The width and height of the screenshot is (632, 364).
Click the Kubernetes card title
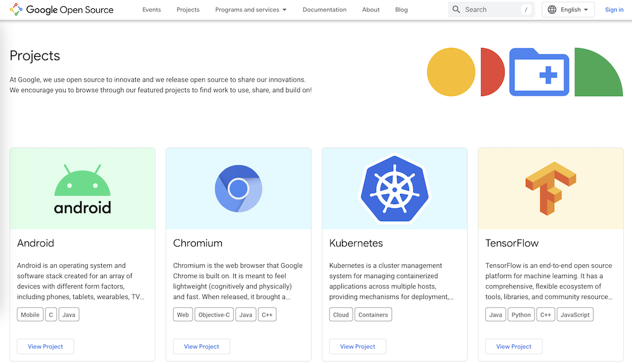pyautogui.click(x=356, y=243)
